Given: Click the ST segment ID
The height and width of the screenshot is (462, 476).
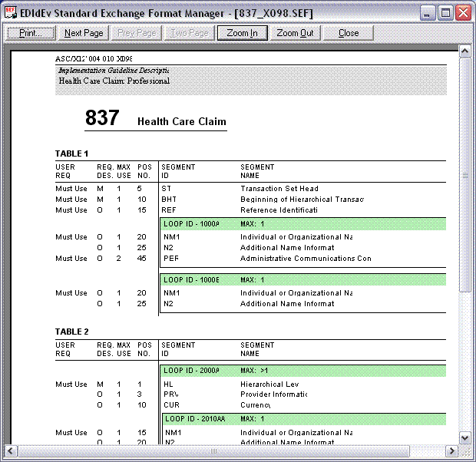Looking at the screenshot, I should click(166, 189).
